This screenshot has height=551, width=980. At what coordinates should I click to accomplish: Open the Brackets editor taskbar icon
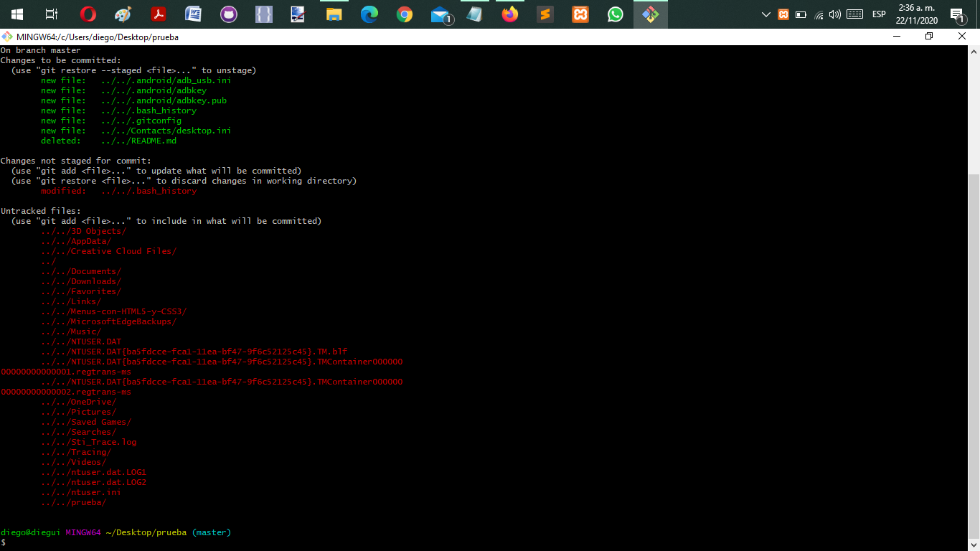click(x=264, y=14)
